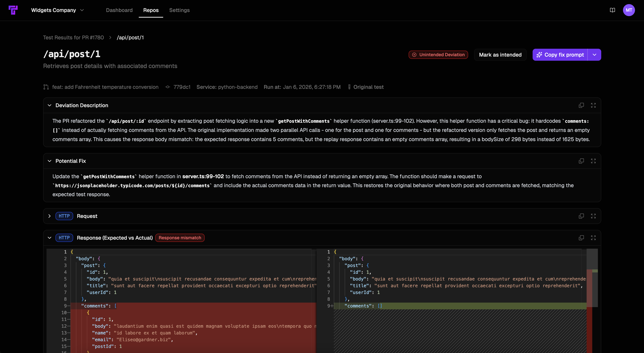The height and width of the screenshot is (353, 644).
Task: Click the Mark as intended button
Action: pos(500,55)
